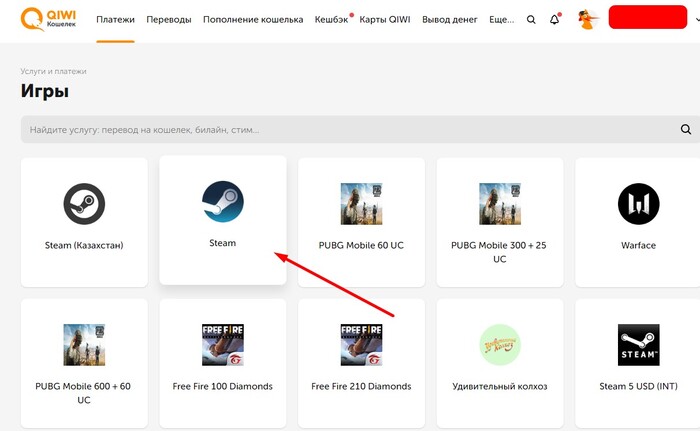Select the Steam card label
The height and width of the screenshot is (431, 700).
(223, 243)
